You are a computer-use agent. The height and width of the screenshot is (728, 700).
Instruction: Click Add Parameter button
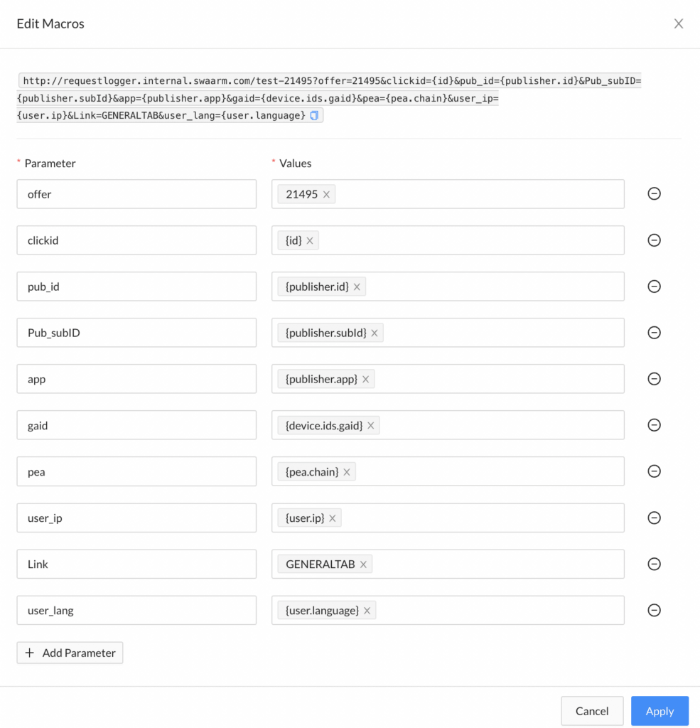[x=70, y=653]
